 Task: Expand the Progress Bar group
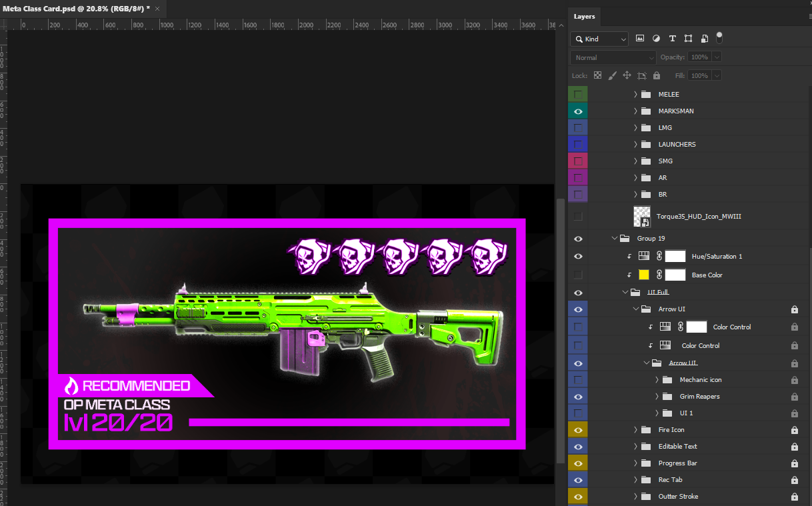point(635,463)
